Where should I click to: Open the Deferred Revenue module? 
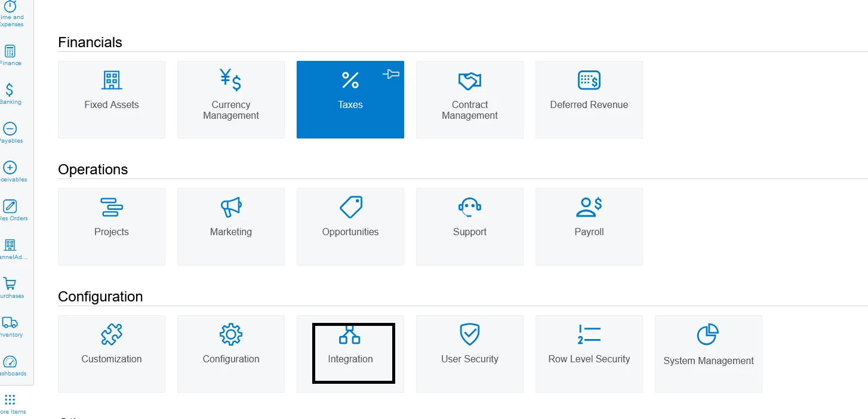tap(589, 99)
